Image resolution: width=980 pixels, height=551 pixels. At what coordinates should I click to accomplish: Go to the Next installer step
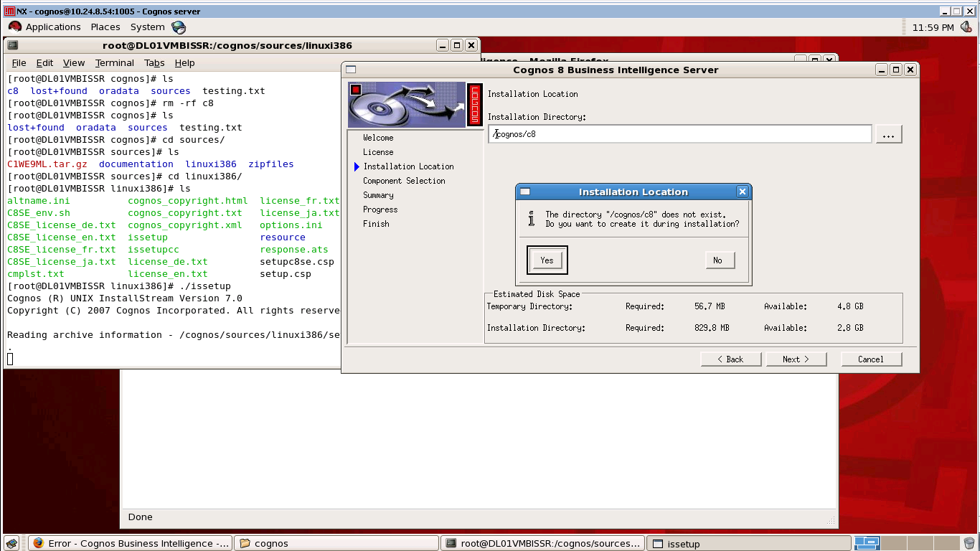tap(796, 359)
